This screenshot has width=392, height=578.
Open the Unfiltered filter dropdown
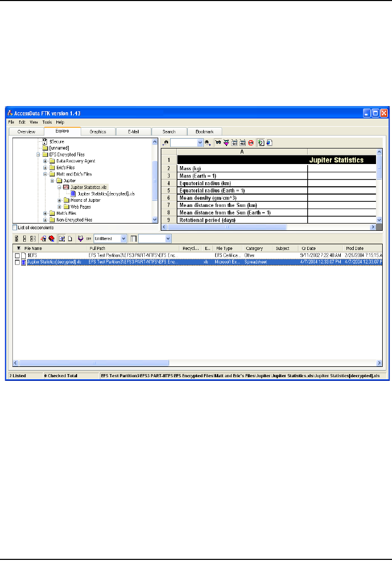coord(124,239)
